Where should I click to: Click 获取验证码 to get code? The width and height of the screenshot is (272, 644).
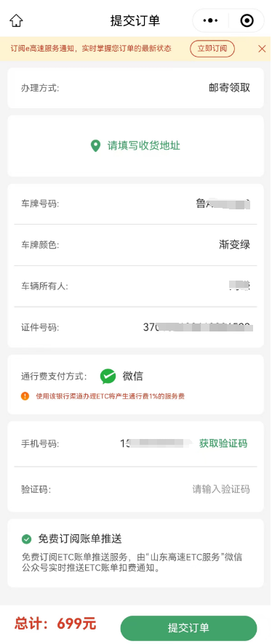[223, 443]
